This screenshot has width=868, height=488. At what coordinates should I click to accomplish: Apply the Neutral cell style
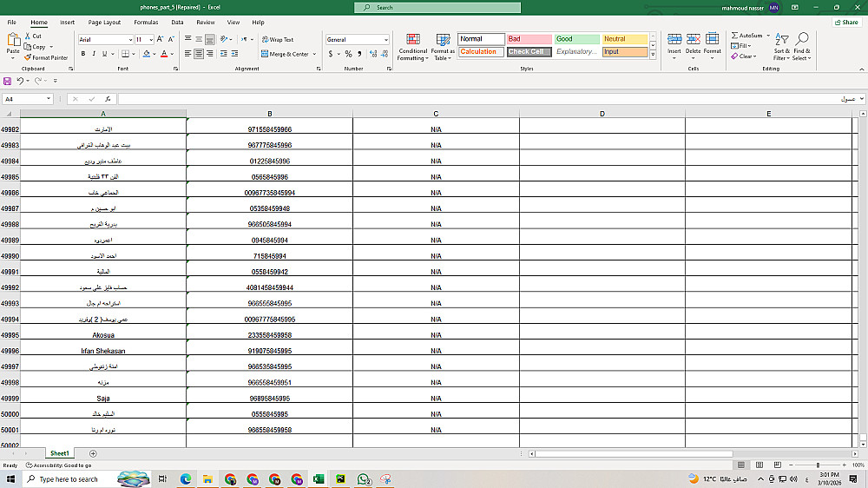pos(625,39)
